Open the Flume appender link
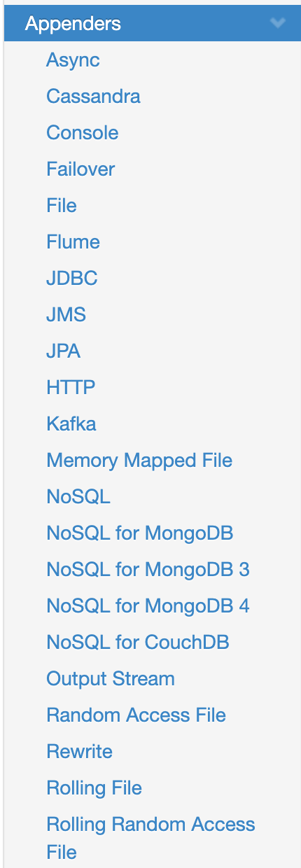 73,242
